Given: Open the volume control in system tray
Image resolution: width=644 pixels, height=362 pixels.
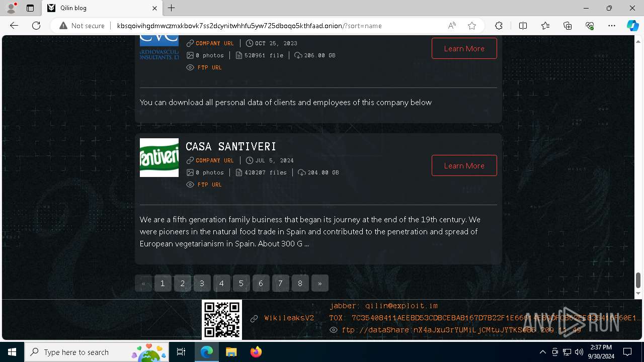Looking at the screenshot, I should pos(579,352).
